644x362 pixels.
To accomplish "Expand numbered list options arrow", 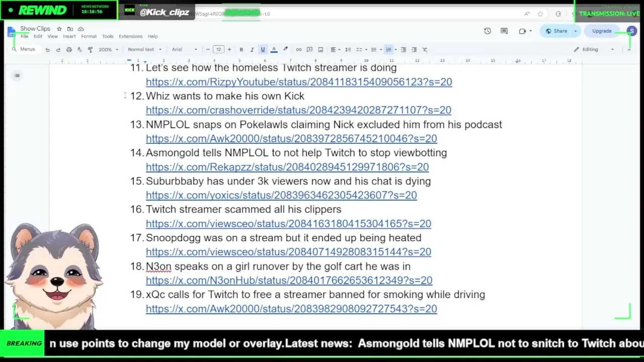I will pyautogui.click(x=395, y=49).
